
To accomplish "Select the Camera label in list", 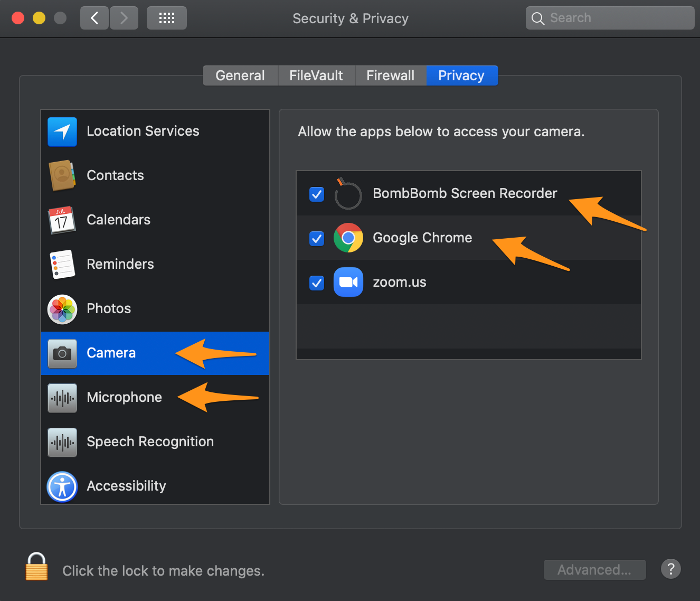I will tap(111, 353).
